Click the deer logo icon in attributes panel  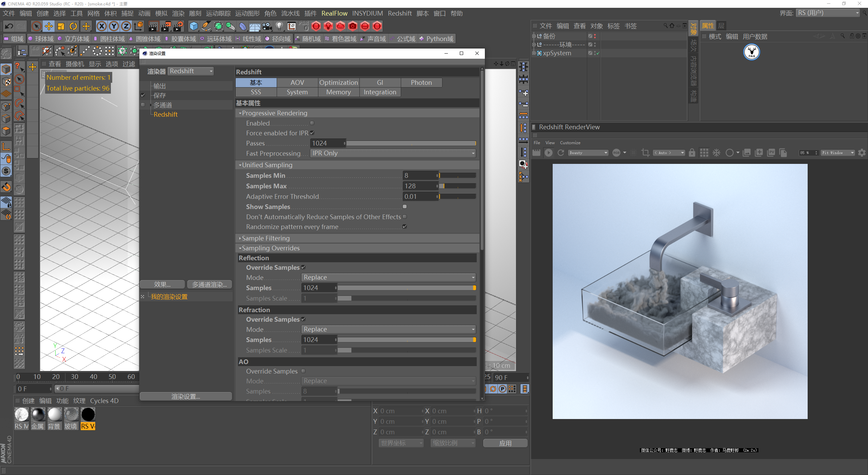pos(751,52)
